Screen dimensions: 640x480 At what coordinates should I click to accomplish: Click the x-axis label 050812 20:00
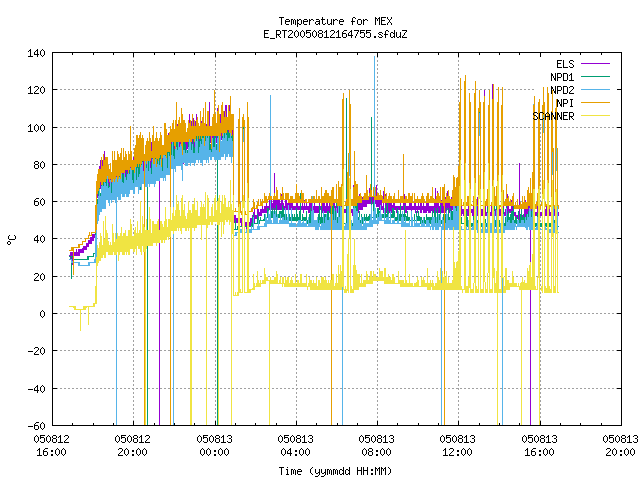point(133,446)
